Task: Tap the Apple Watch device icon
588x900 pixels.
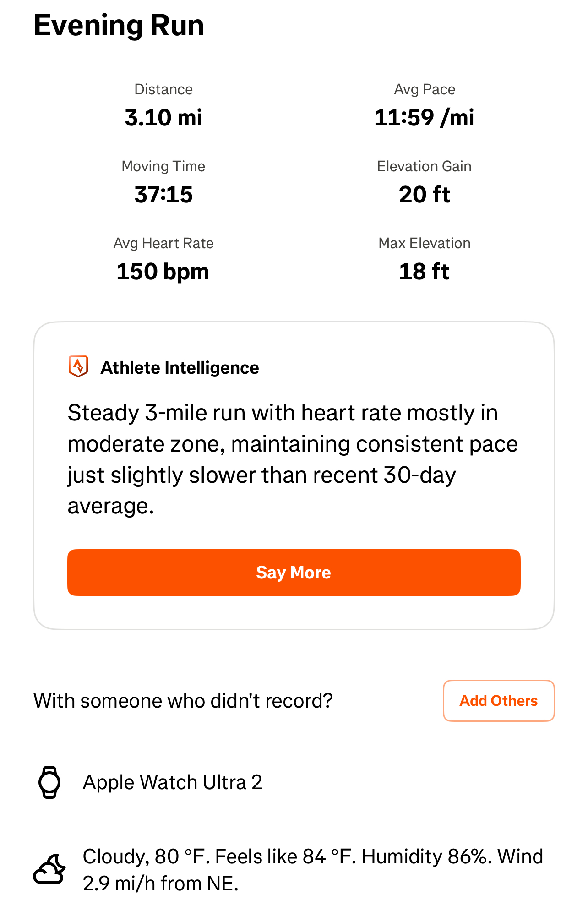Action: 49,782
